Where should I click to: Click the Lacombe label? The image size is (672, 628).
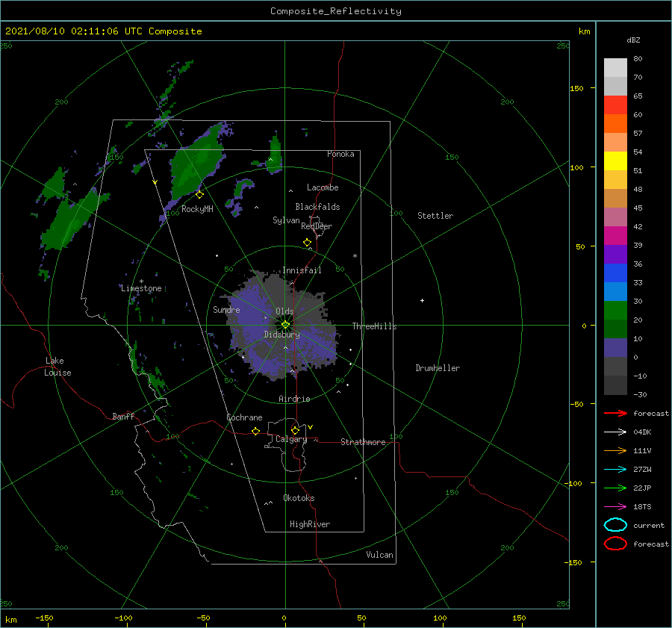coord(323,187)
